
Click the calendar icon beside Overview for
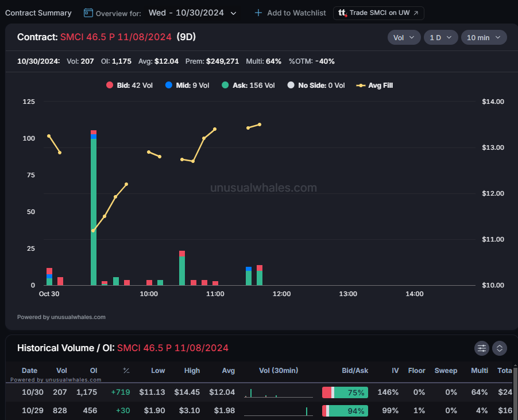[88, 13]
